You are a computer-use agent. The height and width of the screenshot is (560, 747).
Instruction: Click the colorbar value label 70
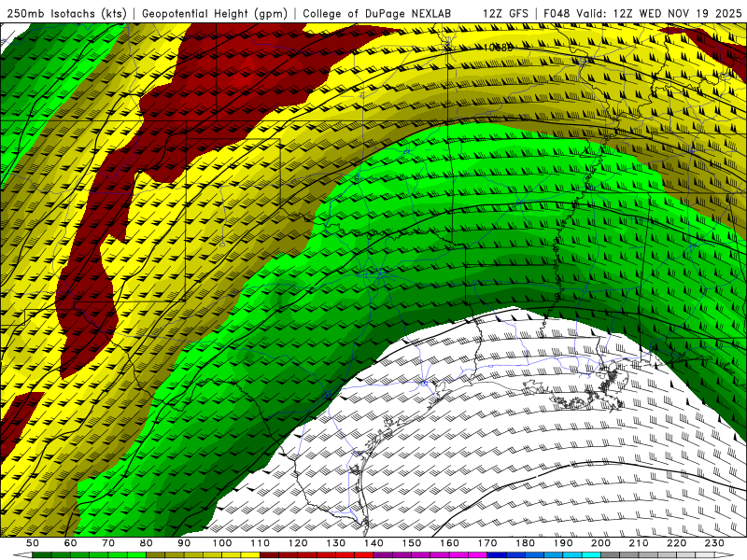(108, 543)
